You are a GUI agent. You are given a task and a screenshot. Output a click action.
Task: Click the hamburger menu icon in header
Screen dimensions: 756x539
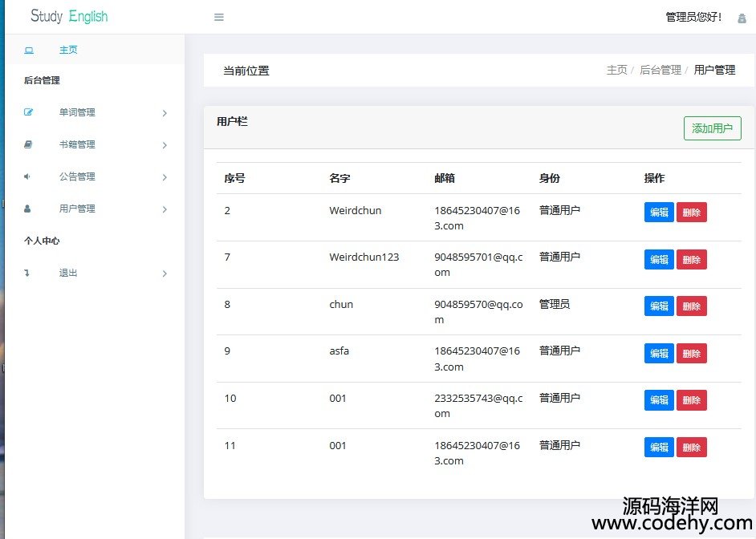[x=219, y=18]
